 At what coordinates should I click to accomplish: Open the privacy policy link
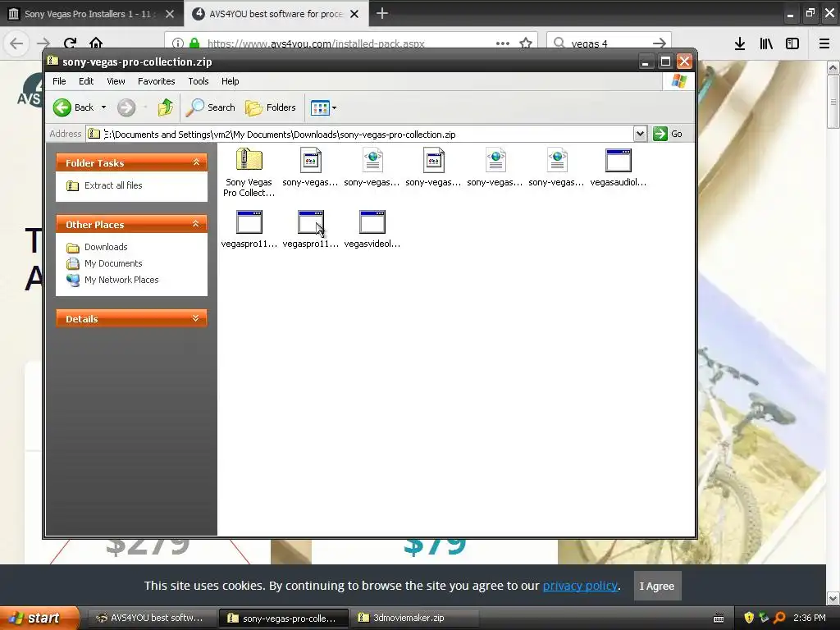580,586
